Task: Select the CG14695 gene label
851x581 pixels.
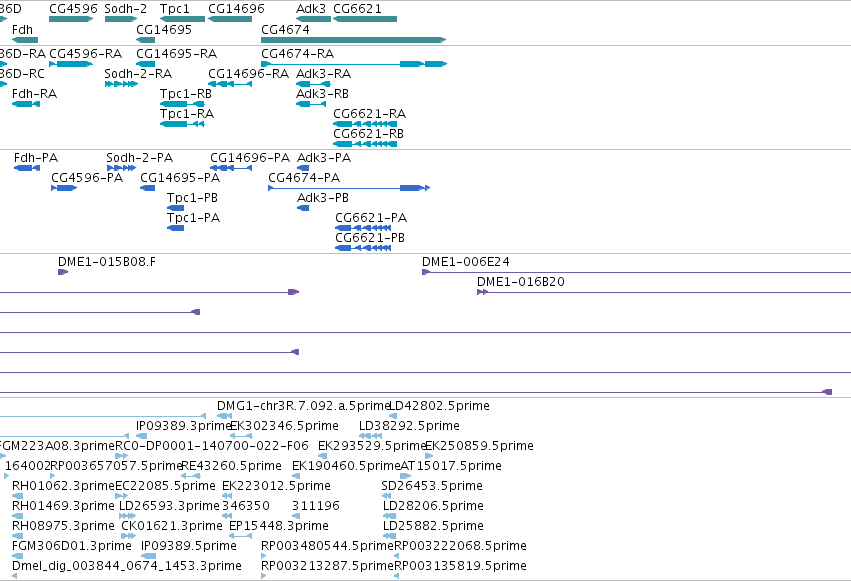Action: click(164, 29)
